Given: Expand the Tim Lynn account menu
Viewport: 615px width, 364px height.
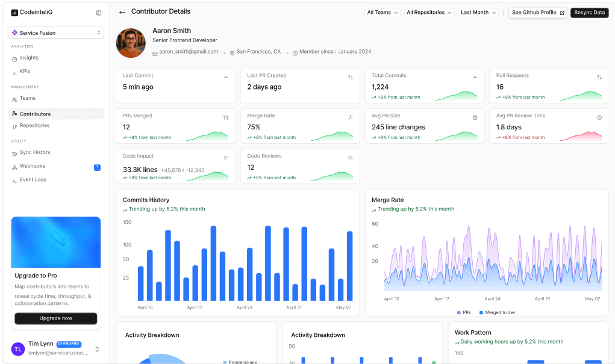Looking at the screenshot, I should click(x=97, y=349).
